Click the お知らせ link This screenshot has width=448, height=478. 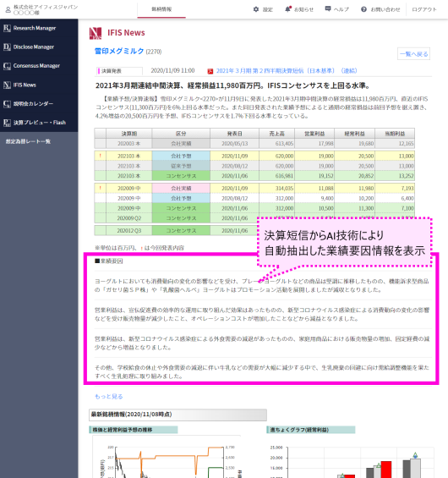(x=303, y=9)
